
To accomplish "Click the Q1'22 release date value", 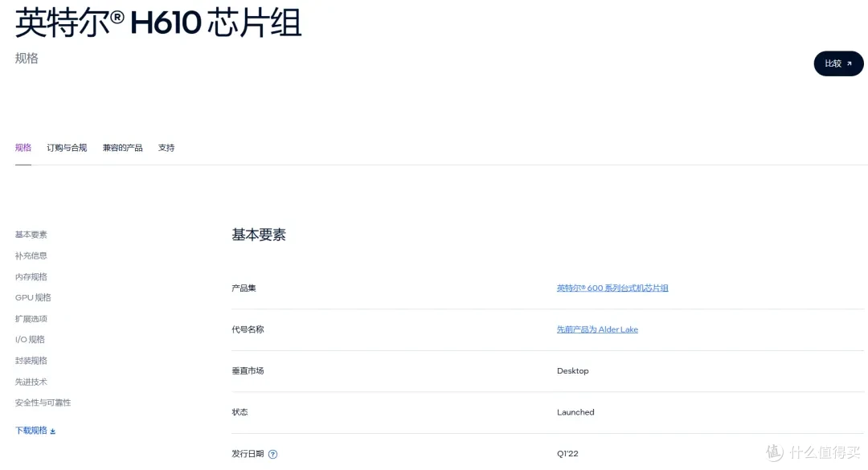I will point(567,453).
